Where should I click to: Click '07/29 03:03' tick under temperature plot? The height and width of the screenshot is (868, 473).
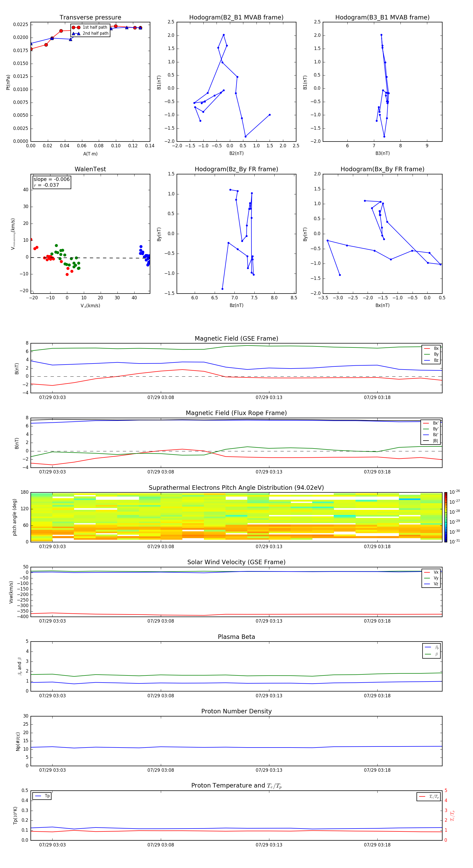[53, 845]
